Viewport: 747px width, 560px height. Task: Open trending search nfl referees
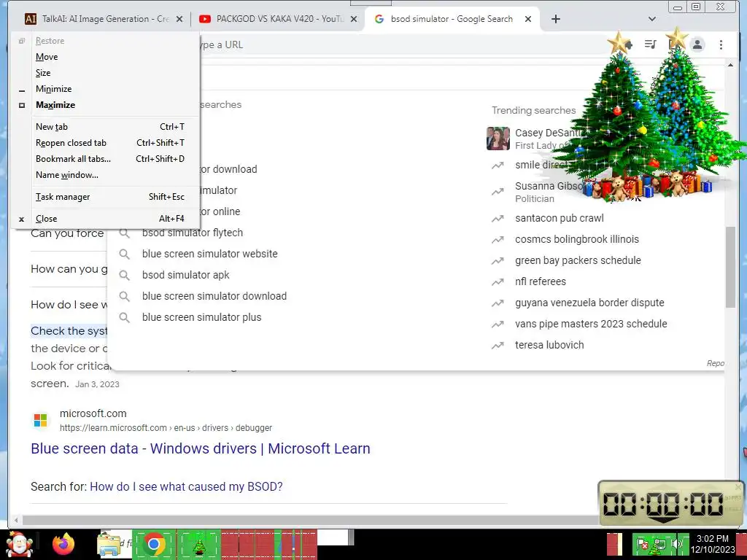tap(541, 281)
